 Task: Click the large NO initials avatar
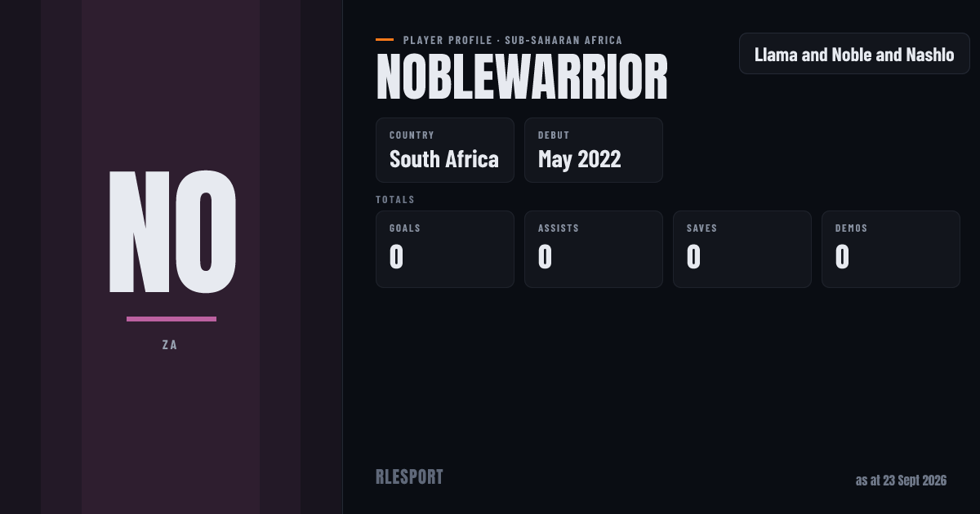coord(172,232)
